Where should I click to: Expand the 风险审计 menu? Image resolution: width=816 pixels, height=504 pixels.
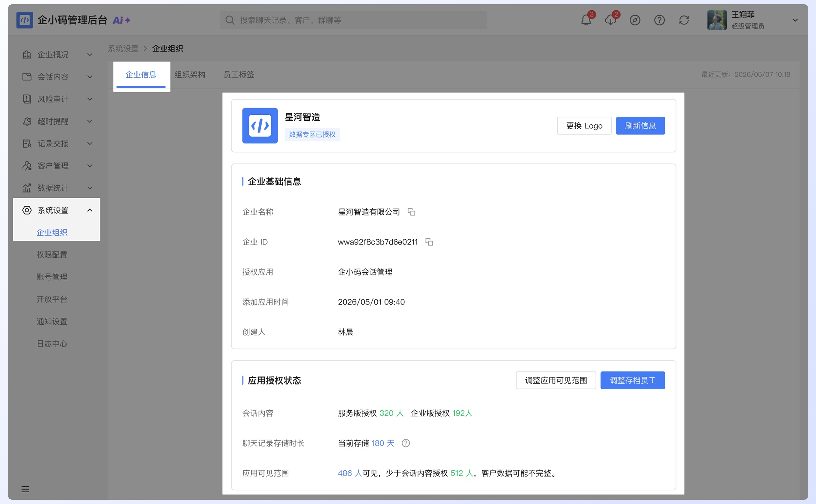pos(56,99)
